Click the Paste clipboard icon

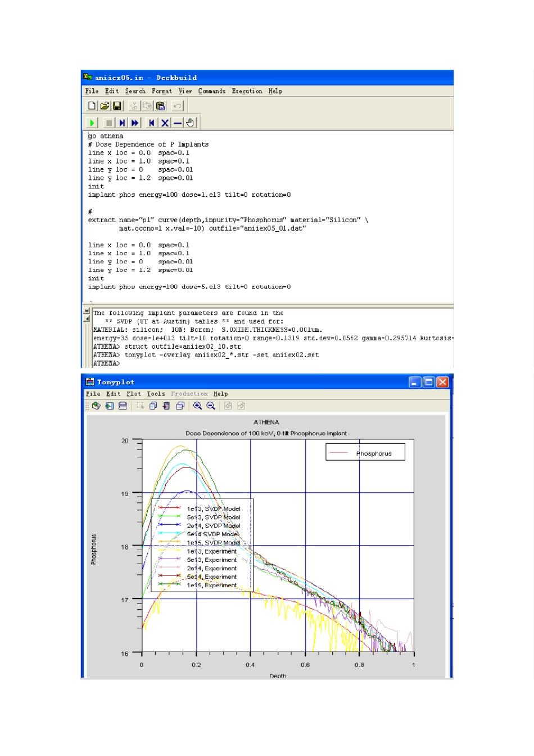[160, 106]
